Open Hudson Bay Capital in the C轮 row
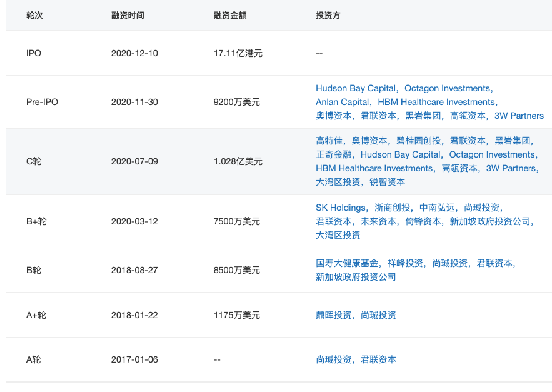 point(400,154)
